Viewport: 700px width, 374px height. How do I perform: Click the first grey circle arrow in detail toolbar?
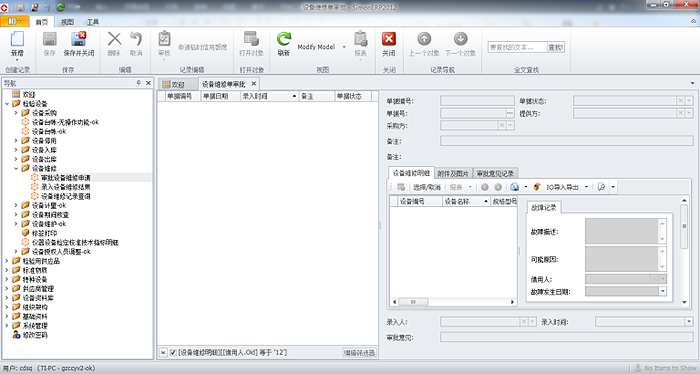click(485, 187)
